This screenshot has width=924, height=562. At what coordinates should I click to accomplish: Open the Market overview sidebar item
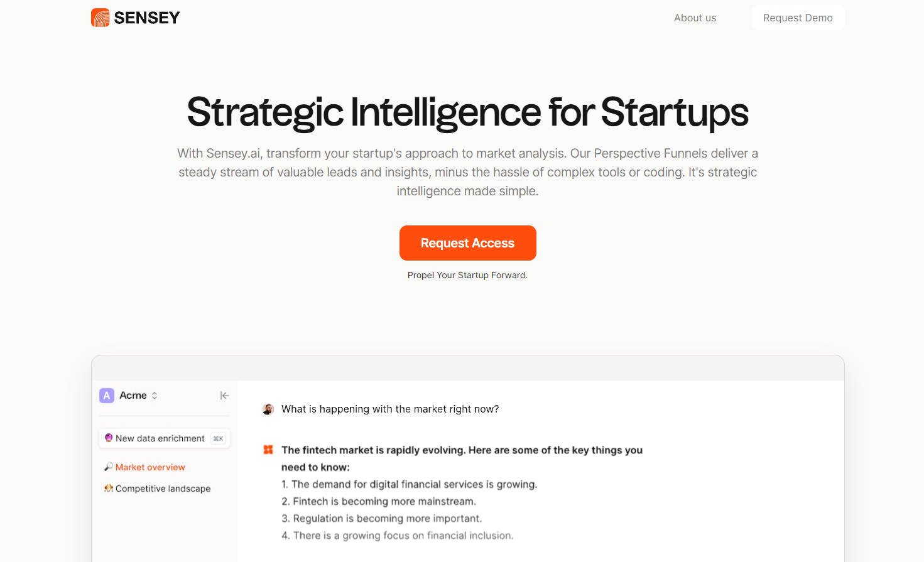150,467
